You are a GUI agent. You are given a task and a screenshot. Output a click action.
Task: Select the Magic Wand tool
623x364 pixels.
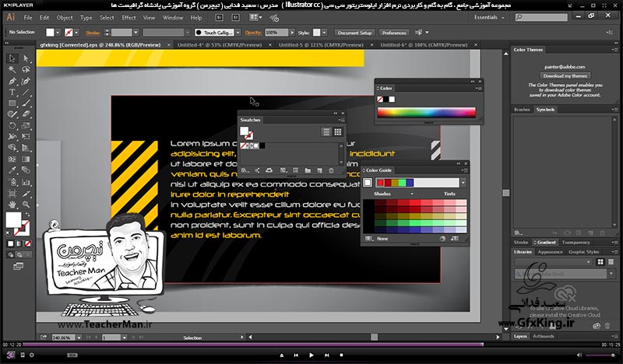pos(12,70)
